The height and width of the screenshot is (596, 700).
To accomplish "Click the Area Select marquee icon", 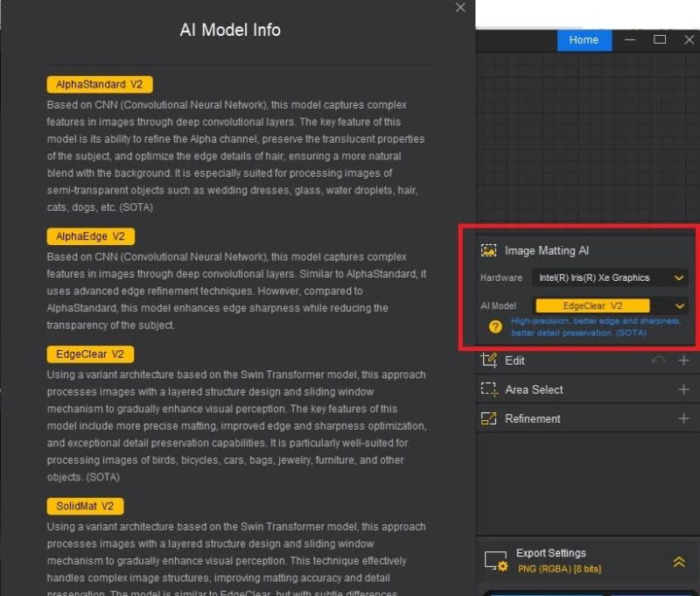I will pos(492,389).
